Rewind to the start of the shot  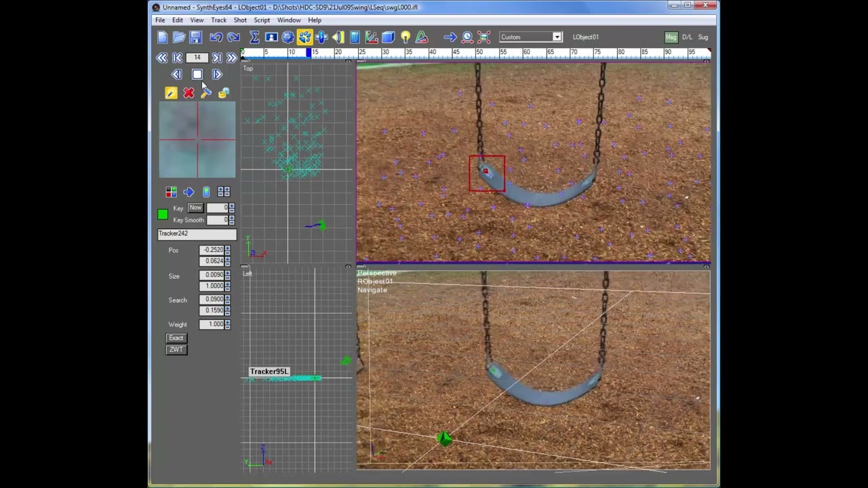161,58
